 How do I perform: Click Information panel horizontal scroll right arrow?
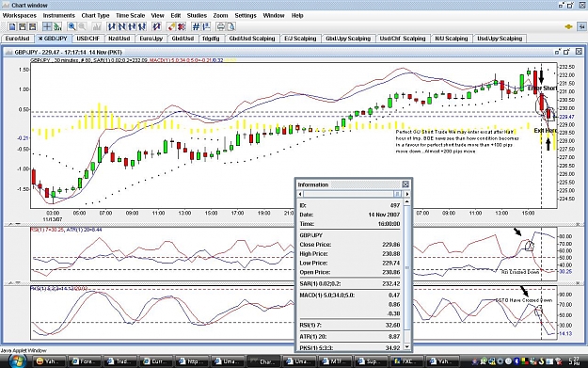click(407, 194)
